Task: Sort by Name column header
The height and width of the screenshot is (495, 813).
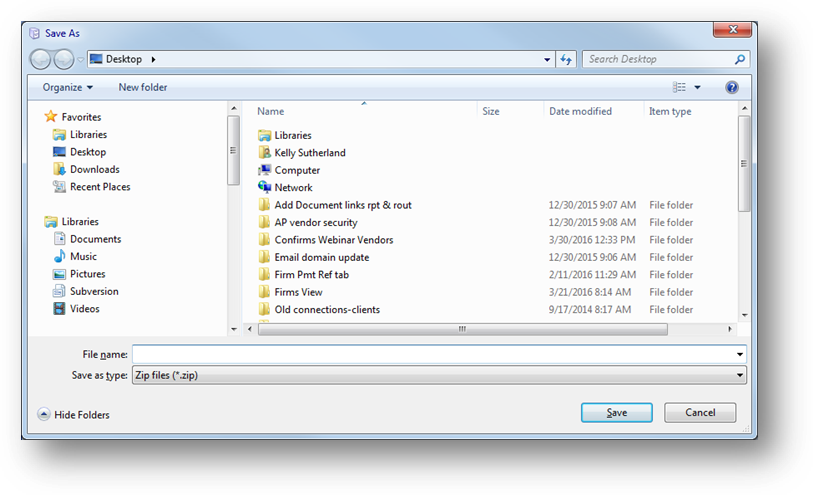Action: pyautogui.click(x=271, y=111)
